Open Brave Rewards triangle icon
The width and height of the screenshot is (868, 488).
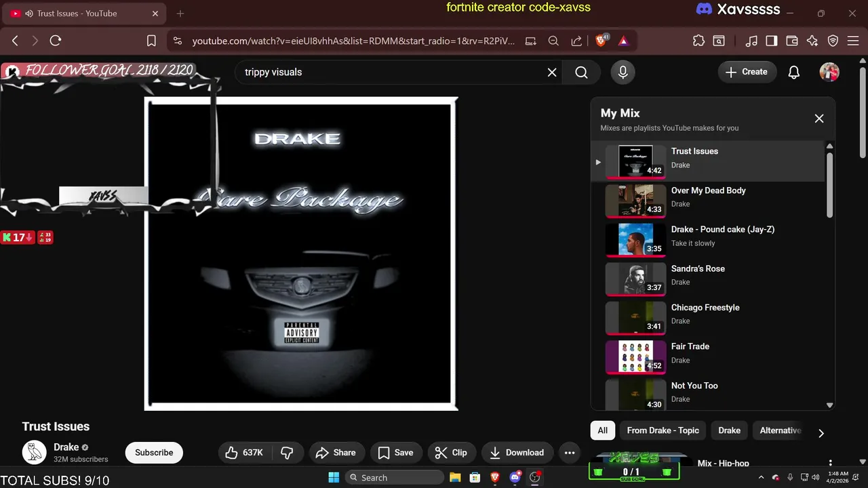623,41
